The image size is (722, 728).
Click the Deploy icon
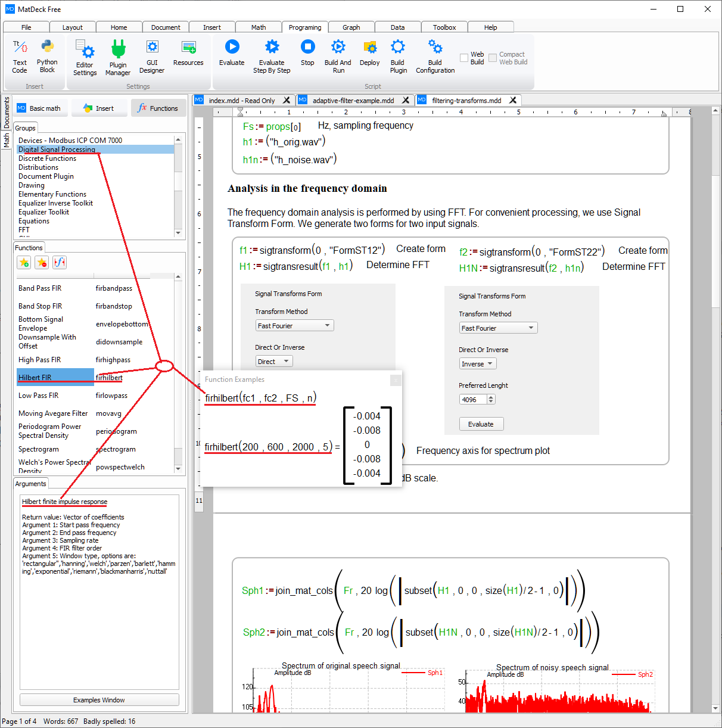(369, 52)
